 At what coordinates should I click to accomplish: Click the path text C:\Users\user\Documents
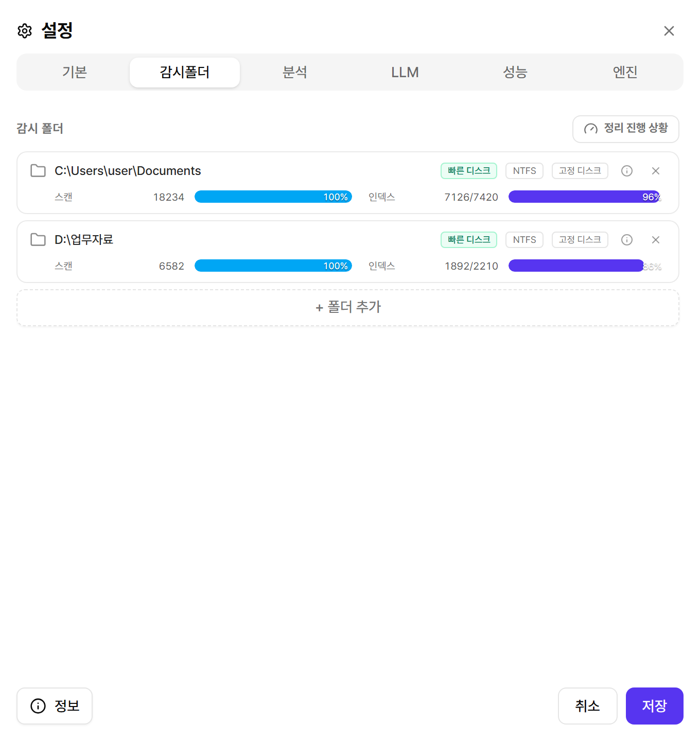pyautogui.click(x=128, y=171)
